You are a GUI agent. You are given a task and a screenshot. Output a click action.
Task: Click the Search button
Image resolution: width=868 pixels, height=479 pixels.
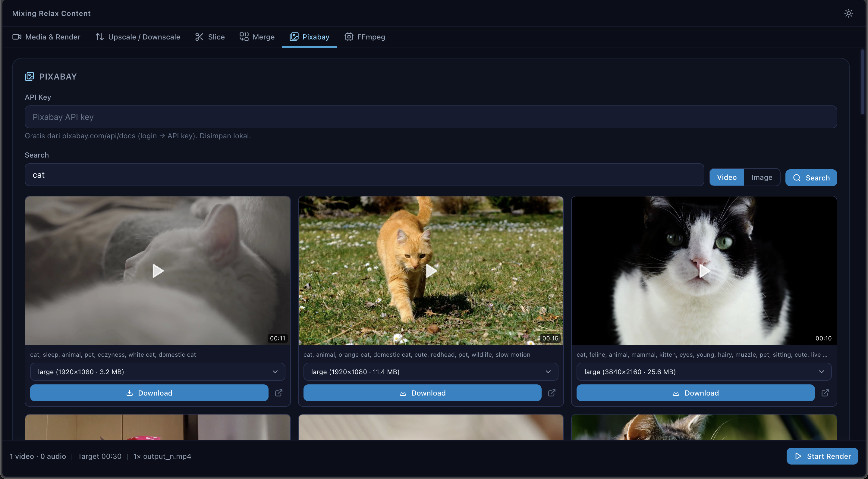click(x=811, y=177)
